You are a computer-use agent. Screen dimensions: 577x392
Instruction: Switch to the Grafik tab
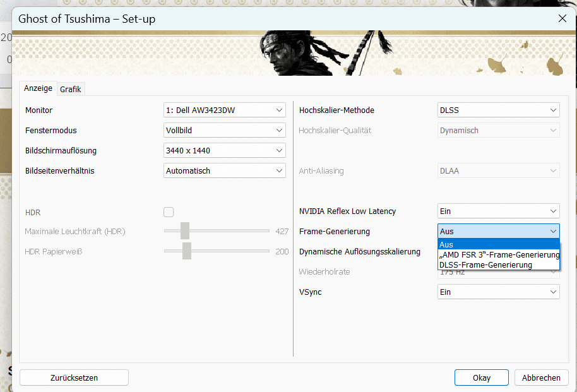click(x=71, y=89)
